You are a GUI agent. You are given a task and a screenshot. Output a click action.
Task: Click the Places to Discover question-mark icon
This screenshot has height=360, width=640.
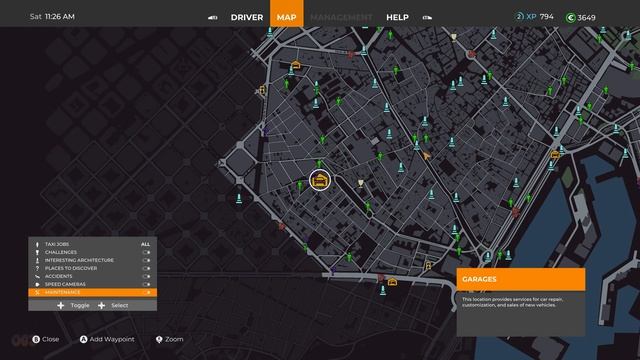tap(37, 268)
